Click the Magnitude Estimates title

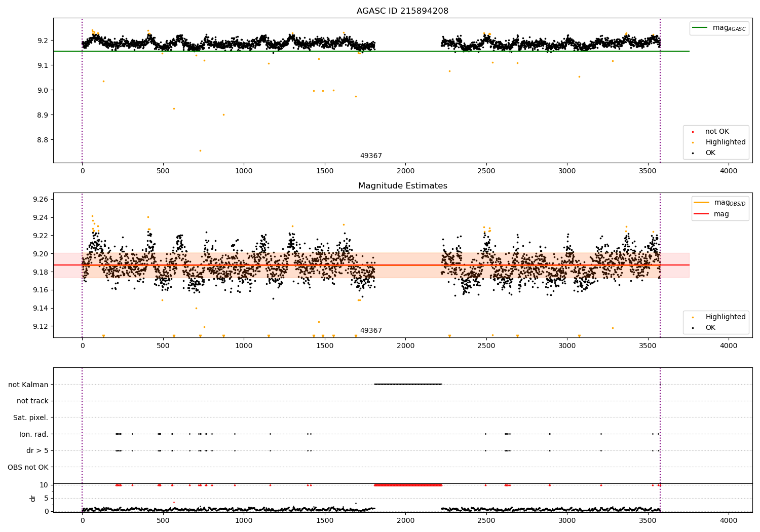coord(402,186)
